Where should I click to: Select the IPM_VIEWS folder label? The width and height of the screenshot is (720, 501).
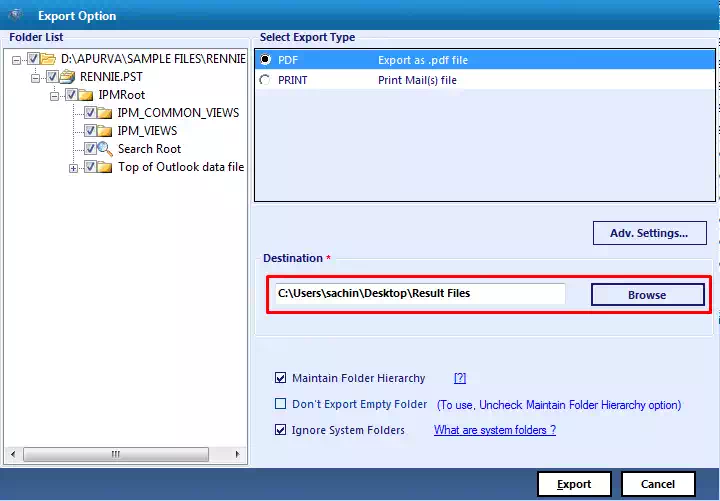coord(147,131)
